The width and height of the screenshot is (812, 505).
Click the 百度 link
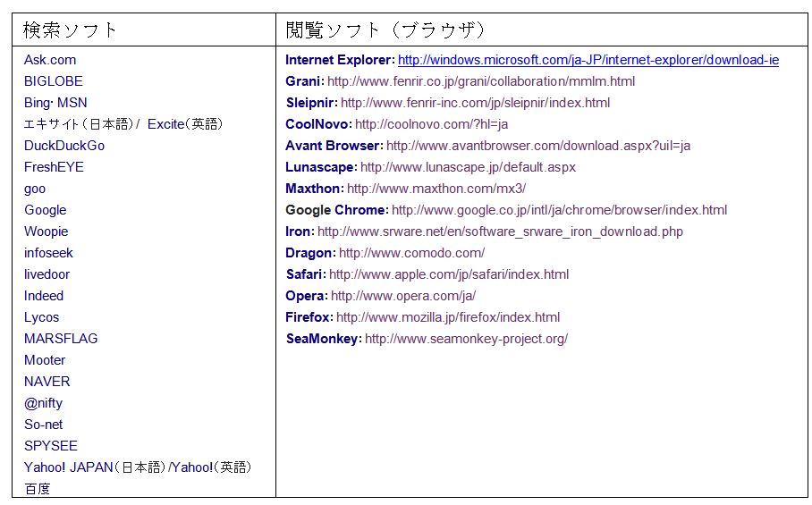[x=37, y=489]
